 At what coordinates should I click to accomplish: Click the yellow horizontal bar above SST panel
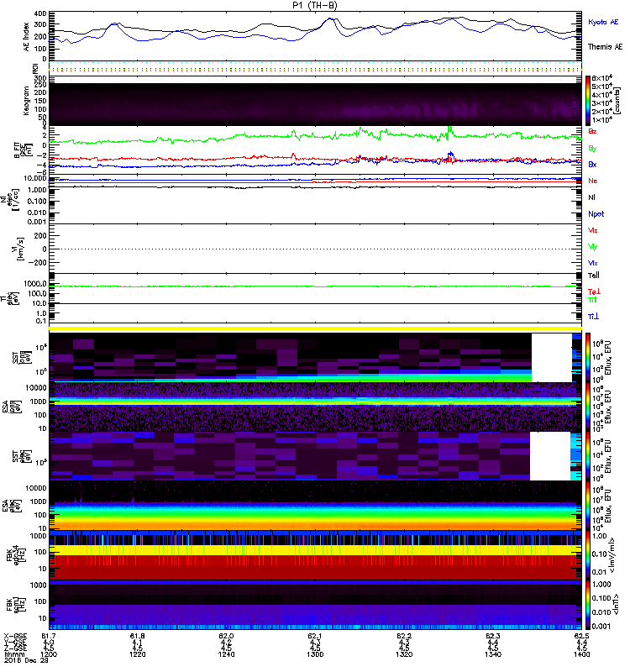tap(315, 328)
